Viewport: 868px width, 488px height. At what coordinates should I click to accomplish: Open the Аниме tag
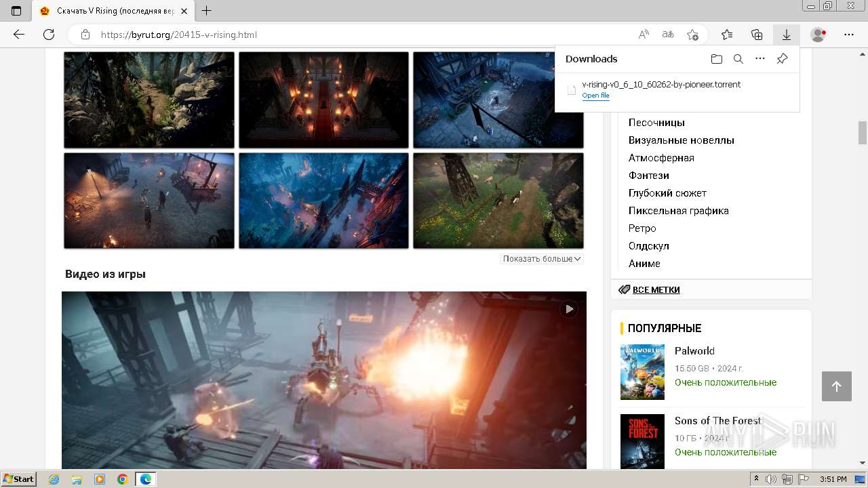pos(644,264)
